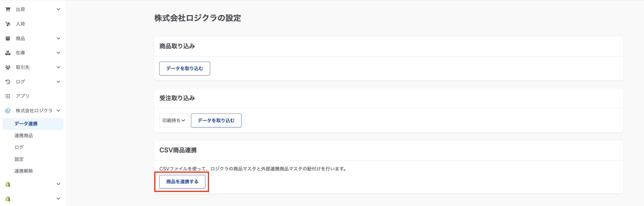Click データを取り込む under 商品取り込み

coord(185,69)
